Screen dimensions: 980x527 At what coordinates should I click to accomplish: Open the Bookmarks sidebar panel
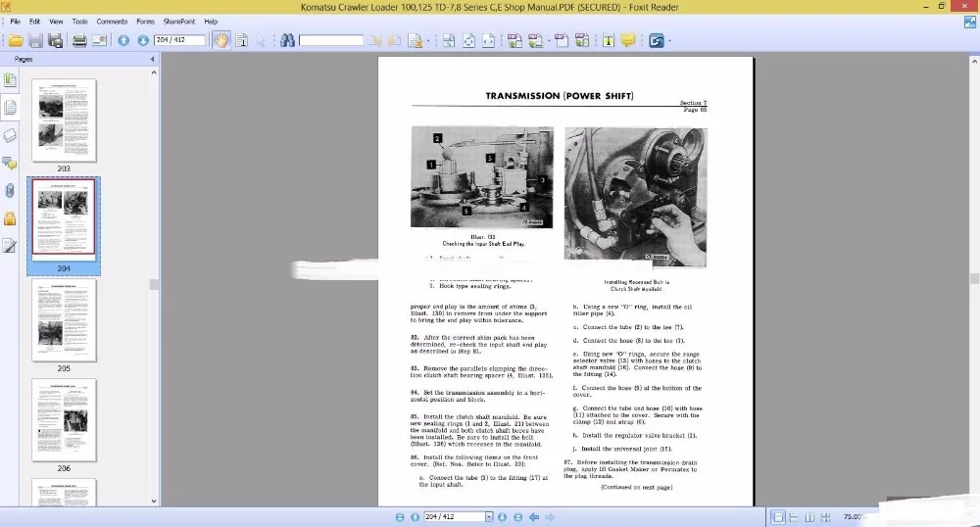[10, 80]
